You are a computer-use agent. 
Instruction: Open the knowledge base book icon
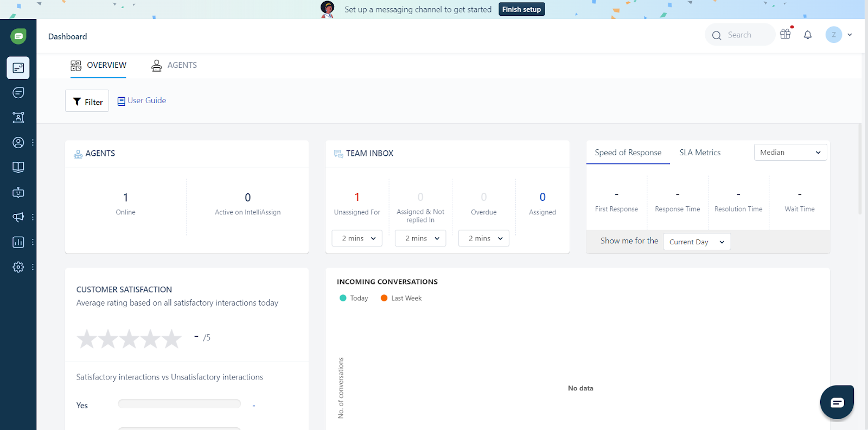pos(18,167)
